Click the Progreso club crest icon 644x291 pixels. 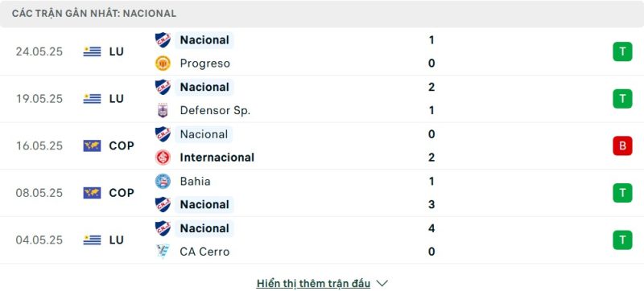point(163,64)
